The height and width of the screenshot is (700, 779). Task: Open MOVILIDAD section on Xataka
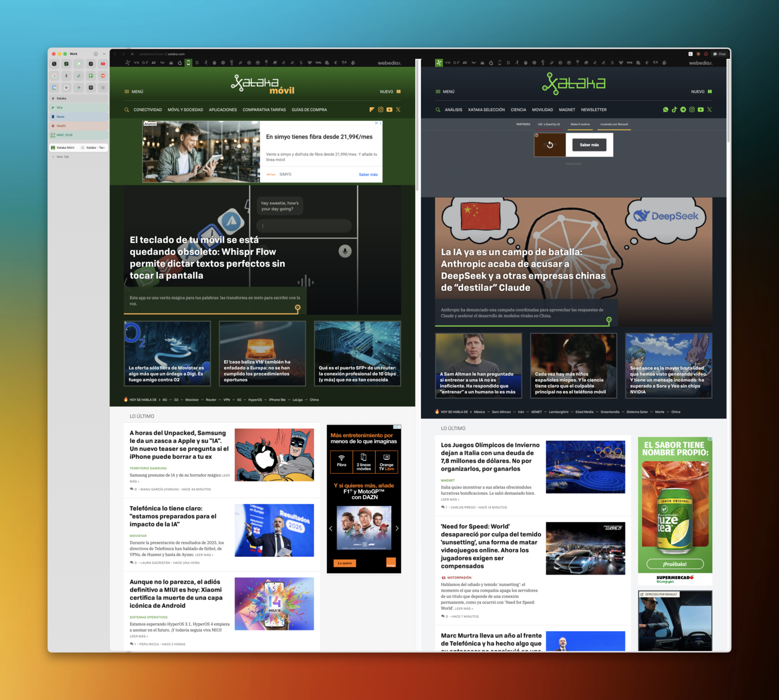click(542, 109)
